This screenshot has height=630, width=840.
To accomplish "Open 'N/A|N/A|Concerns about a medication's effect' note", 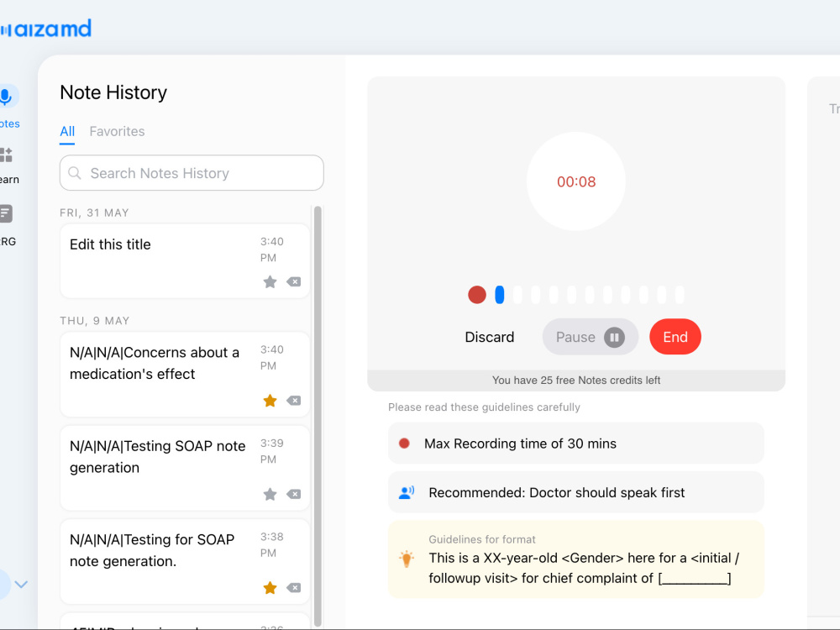I will (185, 375).
